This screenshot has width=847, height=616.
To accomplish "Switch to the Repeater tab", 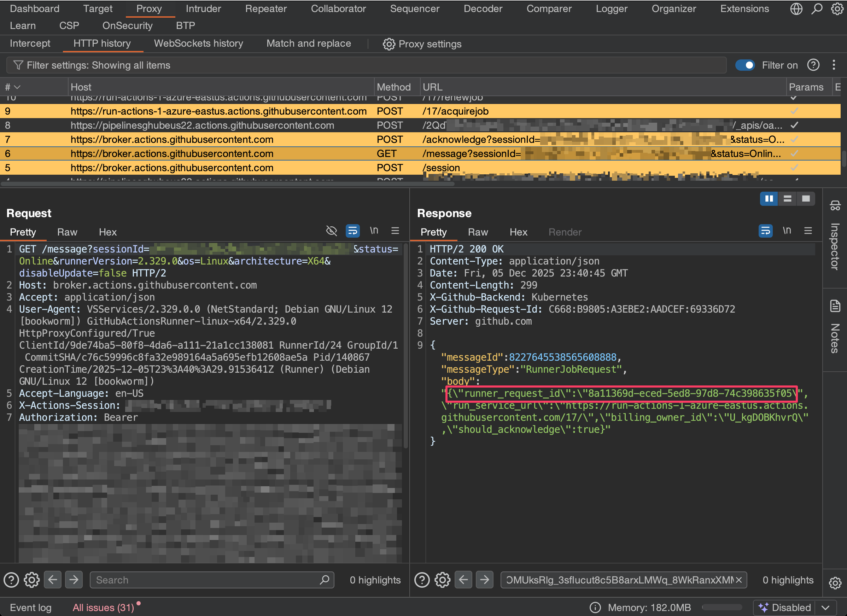I will (265, 8).
